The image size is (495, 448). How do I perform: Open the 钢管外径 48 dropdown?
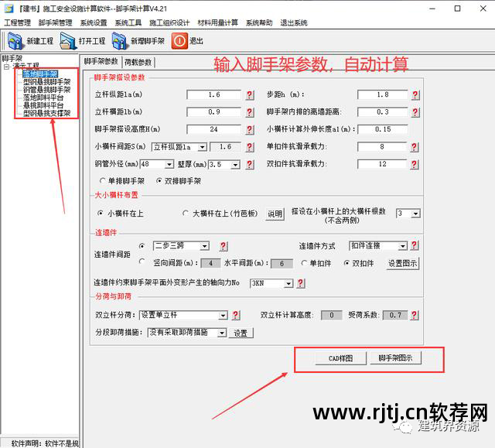pyautogui.click(x=169, y=165)
